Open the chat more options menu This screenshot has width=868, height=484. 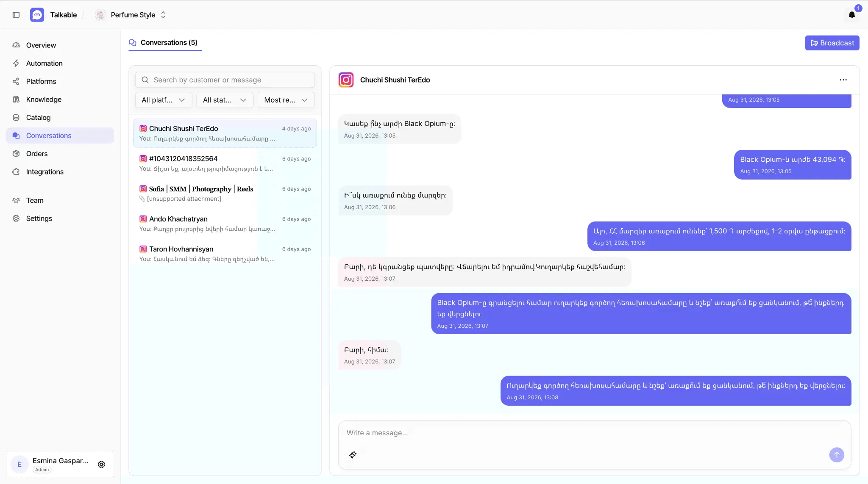[x=843, y=80]
